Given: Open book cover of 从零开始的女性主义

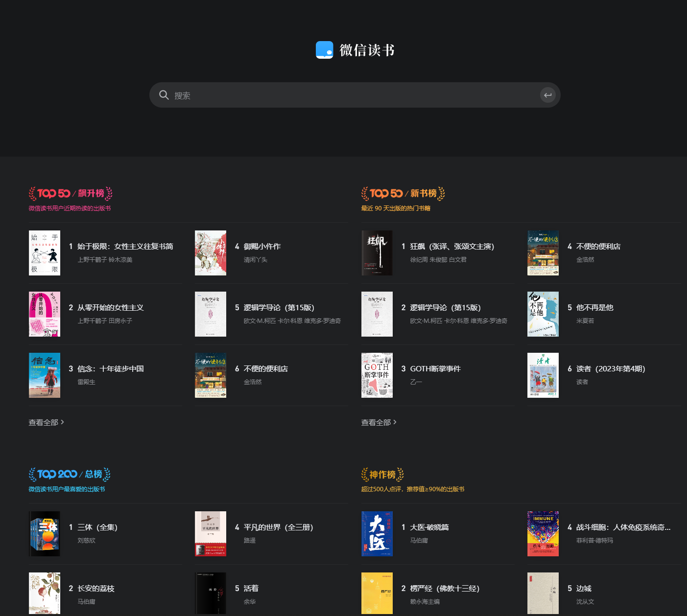Looking at the screenshot, I should coord(45,314).
